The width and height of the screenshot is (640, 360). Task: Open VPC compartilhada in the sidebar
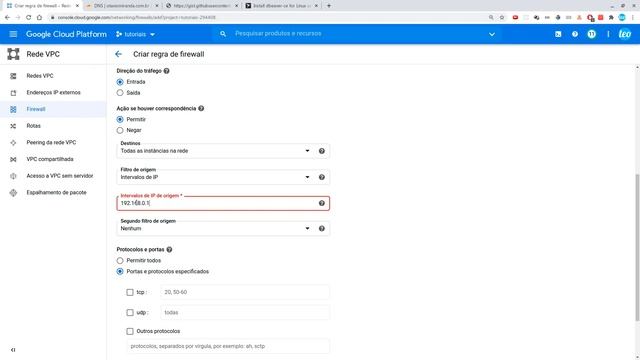coord(50,159)
